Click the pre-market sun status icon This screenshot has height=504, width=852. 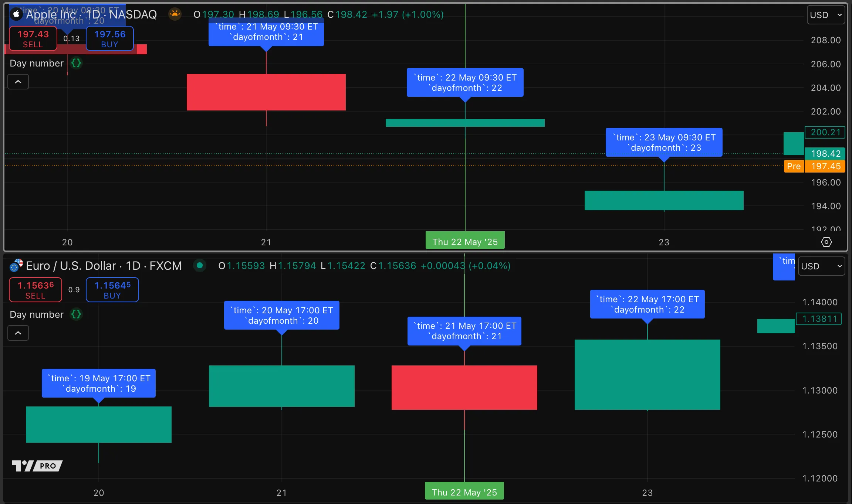click(x=175, y=14)
